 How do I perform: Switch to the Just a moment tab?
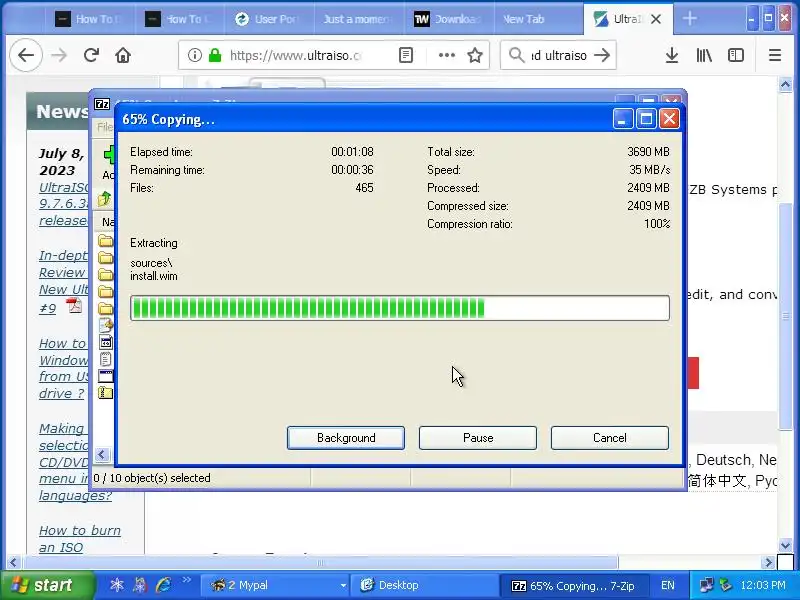point(359,19)
